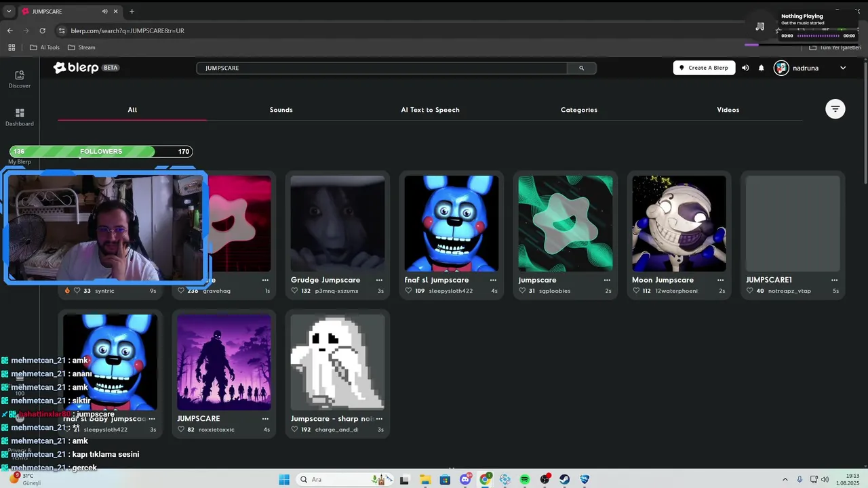This screenshot has height=488, width=868.
Task: Open the Discover sidebar icon
Action: coord(20,79)
